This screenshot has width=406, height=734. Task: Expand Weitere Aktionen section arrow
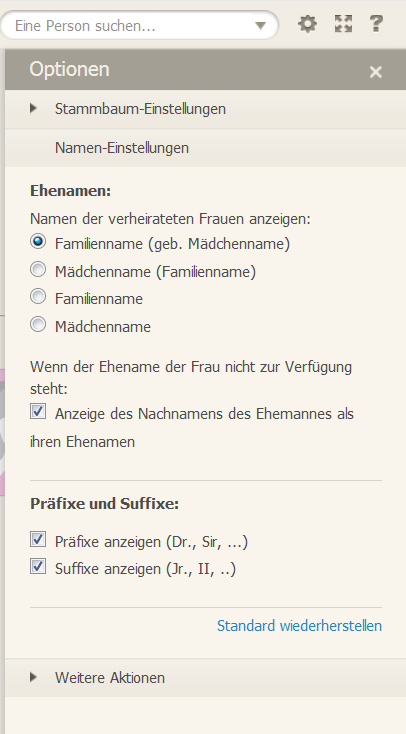point(33,677)
